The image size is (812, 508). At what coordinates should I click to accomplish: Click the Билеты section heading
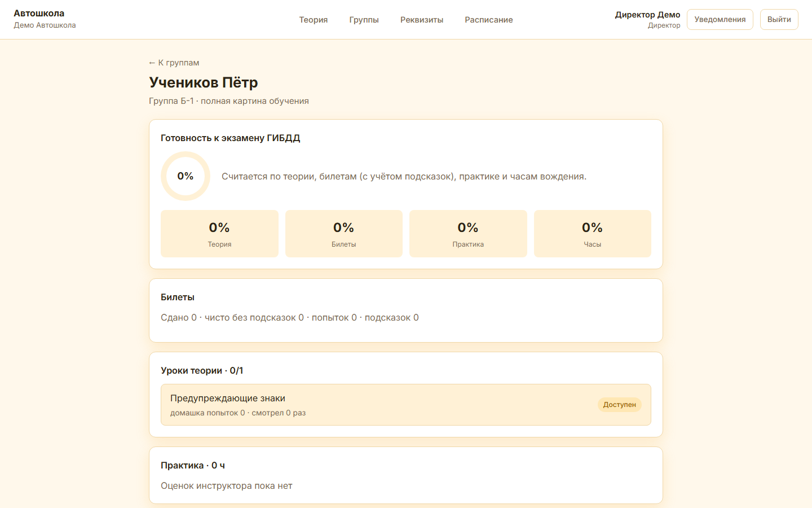178,297
